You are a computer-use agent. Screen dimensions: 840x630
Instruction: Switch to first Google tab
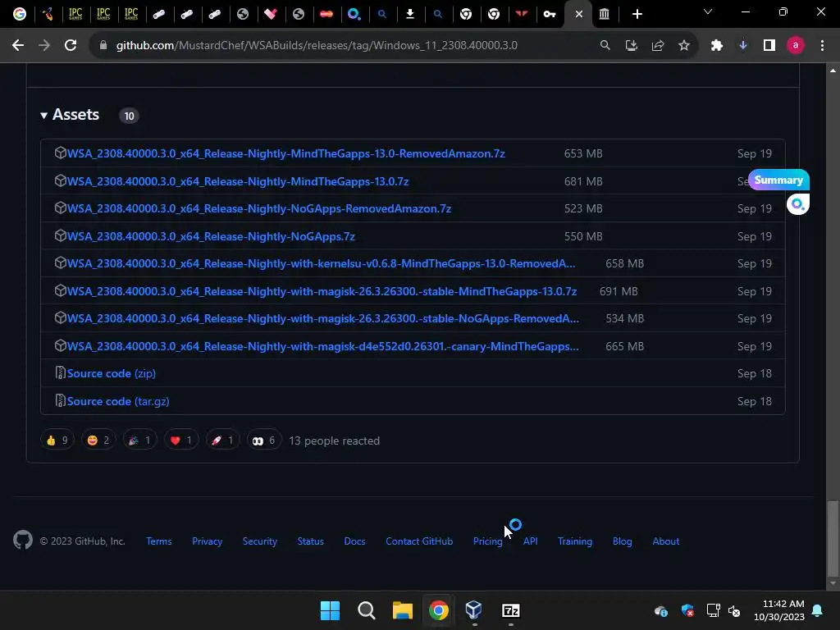coord(20,14)
